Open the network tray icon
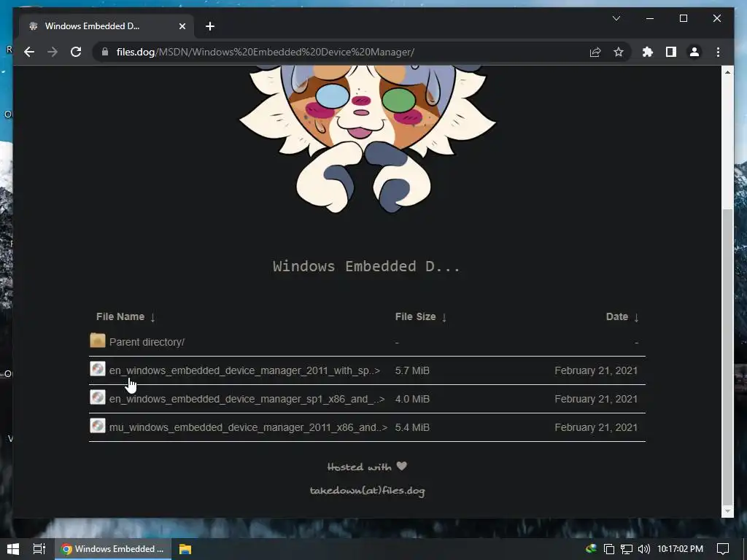Image resolution: width=747 pixels, height=560 pixels. click(x=627, y=549)
